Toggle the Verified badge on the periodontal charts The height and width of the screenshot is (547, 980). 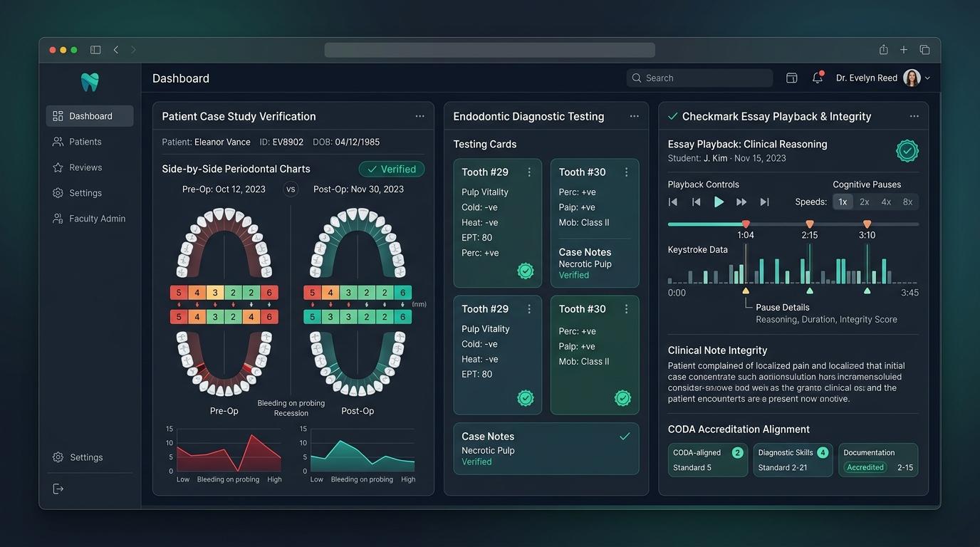click(x=392, y=169)
